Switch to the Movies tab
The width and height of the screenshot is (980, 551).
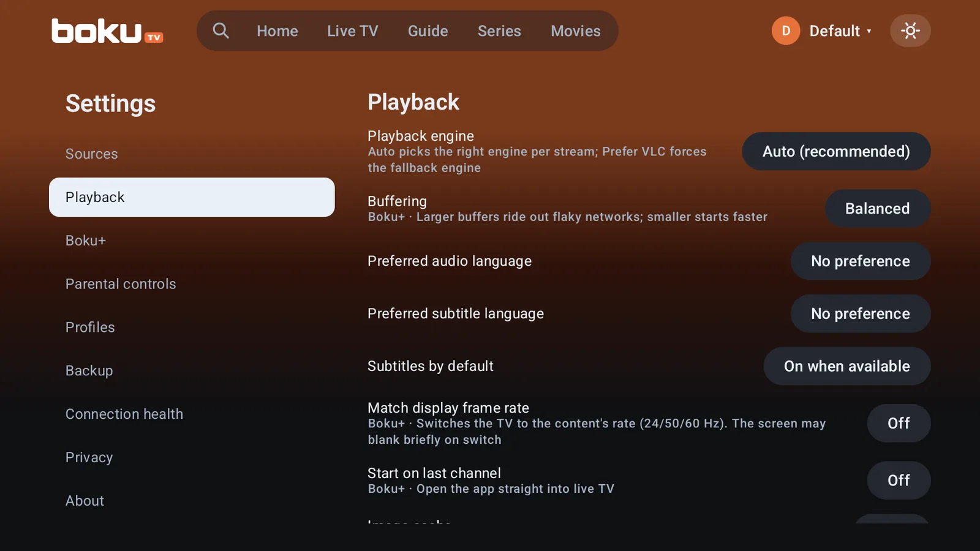(576, 31)
